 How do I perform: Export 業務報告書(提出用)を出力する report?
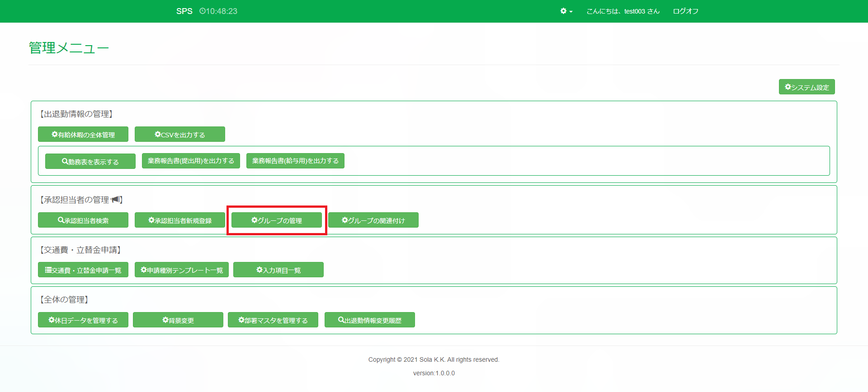(191, 161)
